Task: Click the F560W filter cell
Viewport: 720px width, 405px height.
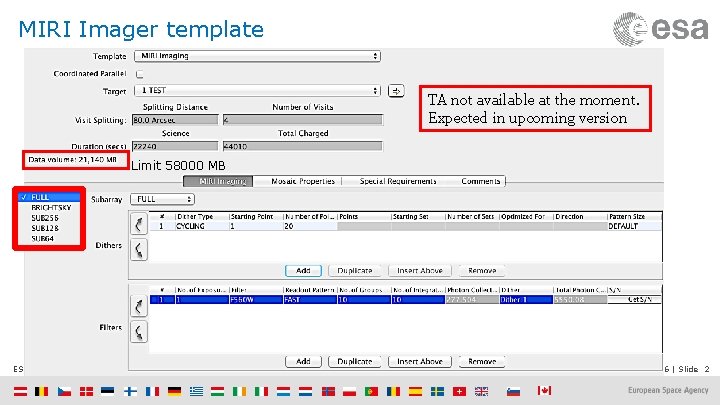Action: coord(256,299)
